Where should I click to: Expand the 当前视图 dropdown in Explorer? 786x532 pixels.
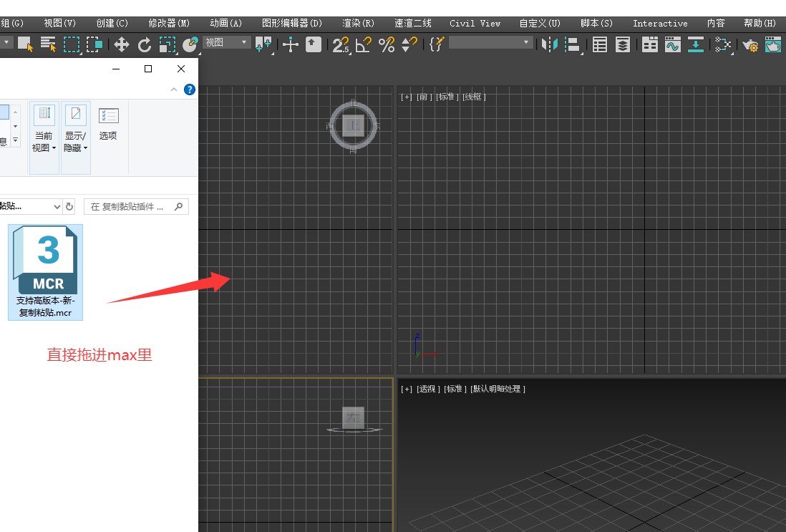tap(44, 142)
